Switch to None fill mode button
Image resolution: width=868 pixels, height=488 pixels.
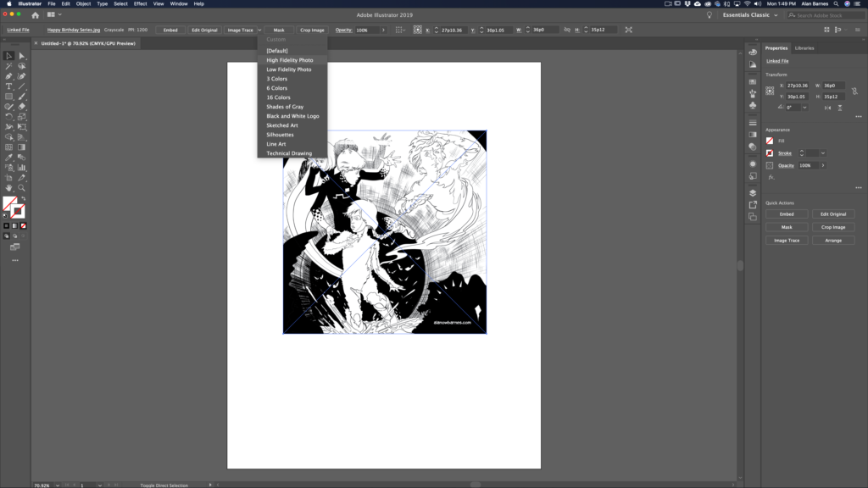point(23,225)
